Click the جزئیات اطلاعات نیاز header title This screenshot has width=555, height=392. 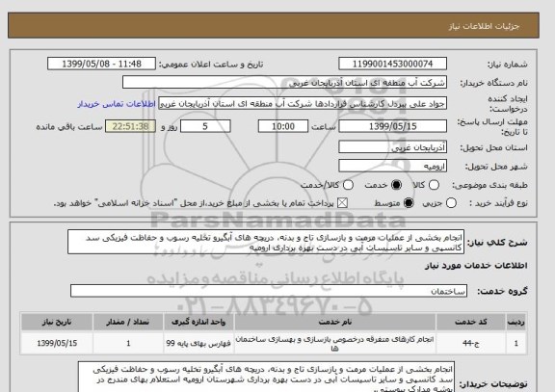coord(484,26)
